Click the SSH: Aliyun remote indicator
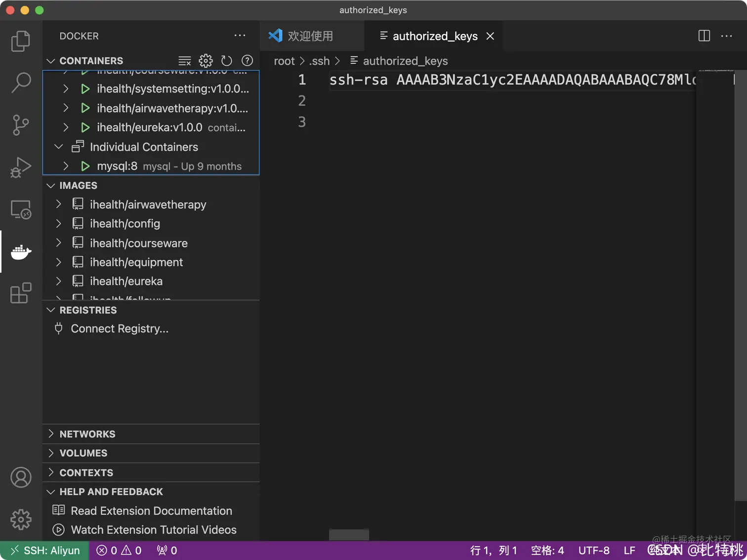 [44, 550]
